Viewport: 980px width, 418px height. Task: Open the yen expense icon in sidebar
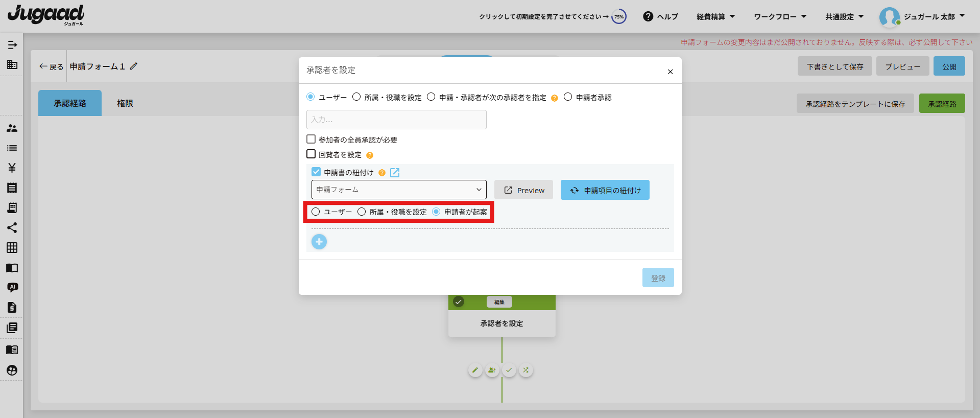point(12,168)
